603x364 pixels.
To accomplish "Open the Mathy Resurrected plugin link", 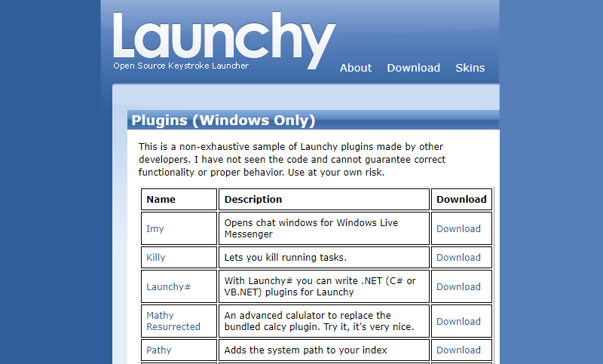I will tap(173, 321).
